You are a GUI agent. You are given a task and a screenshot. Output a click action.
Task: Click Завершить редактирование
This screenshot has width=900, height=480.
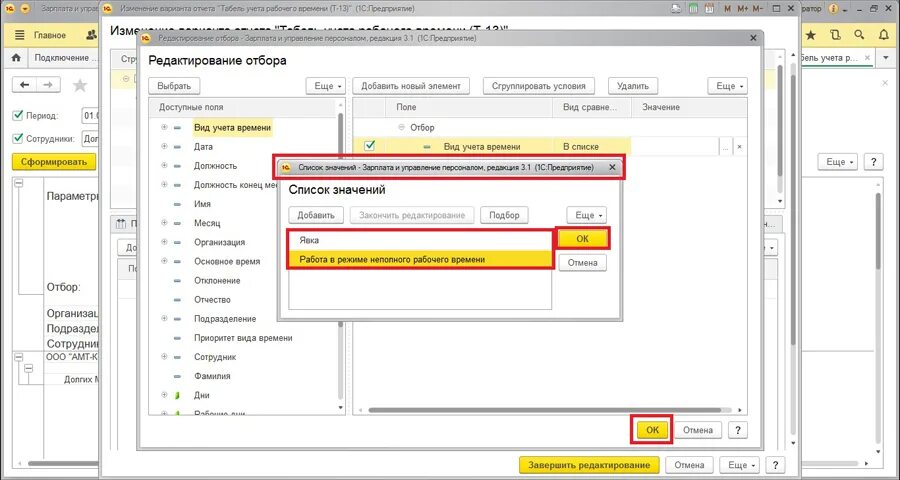click(x=589, y=464)
